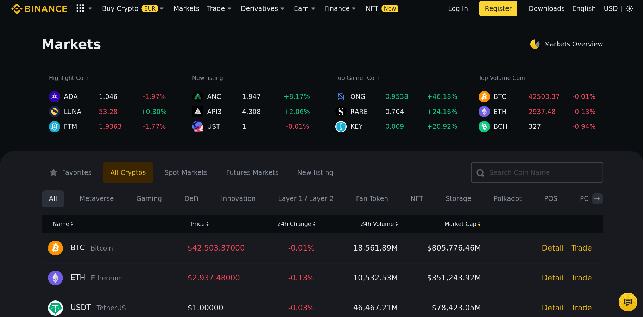Click the LUNA coin icon

pos(55,112)
